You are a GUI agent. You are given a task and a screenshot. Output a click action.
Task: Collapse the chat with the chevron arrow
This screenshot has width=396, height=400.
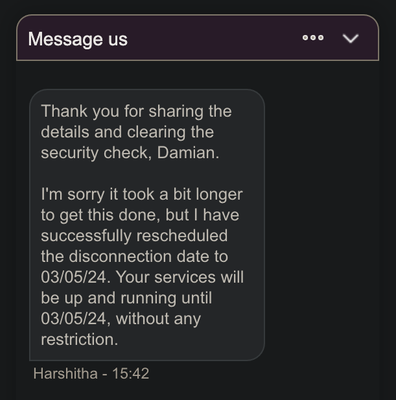point(351,38)
